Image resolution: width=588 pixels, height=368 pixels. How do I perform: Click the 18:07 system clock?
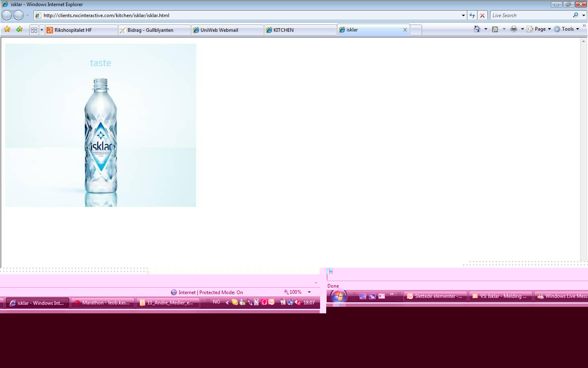pyautogui.click(x=309, y=303)
